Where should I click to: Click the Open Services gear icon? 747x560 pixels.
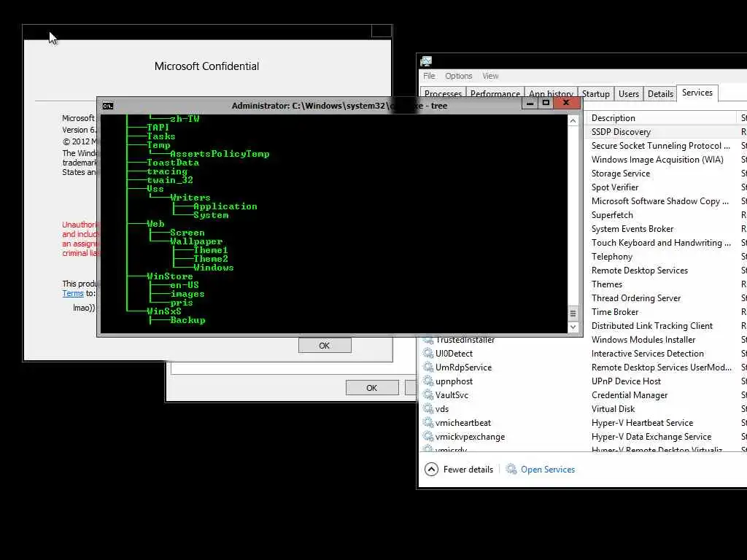511,469
